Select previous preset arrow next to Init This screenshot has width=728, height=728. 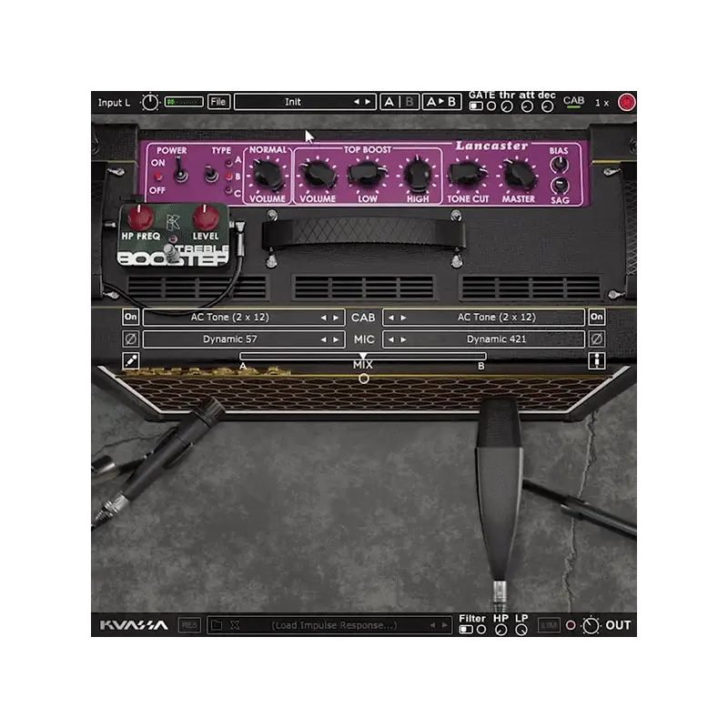(356, 102)
